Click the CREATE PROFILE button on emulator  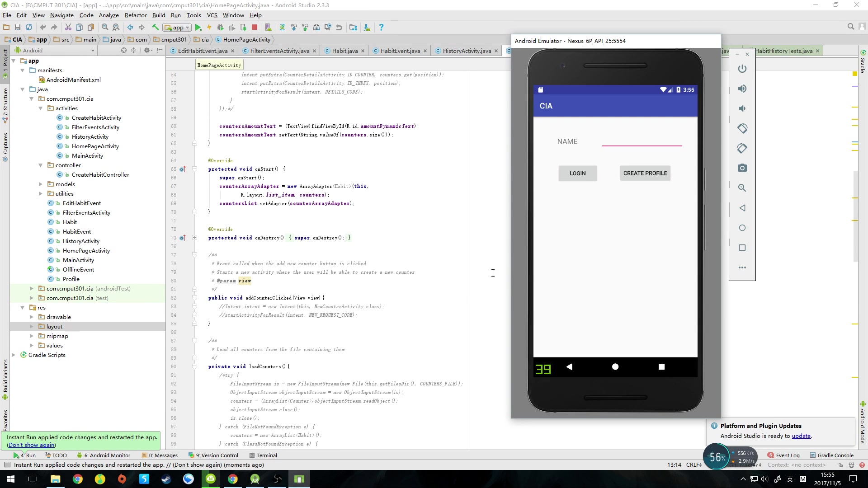[x=646, y=174]
